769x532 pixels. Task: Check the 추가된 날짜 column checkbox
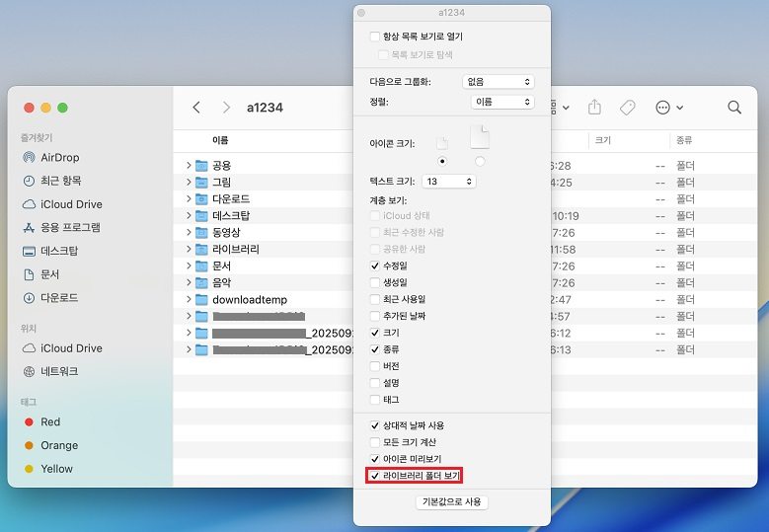point(375,316)
